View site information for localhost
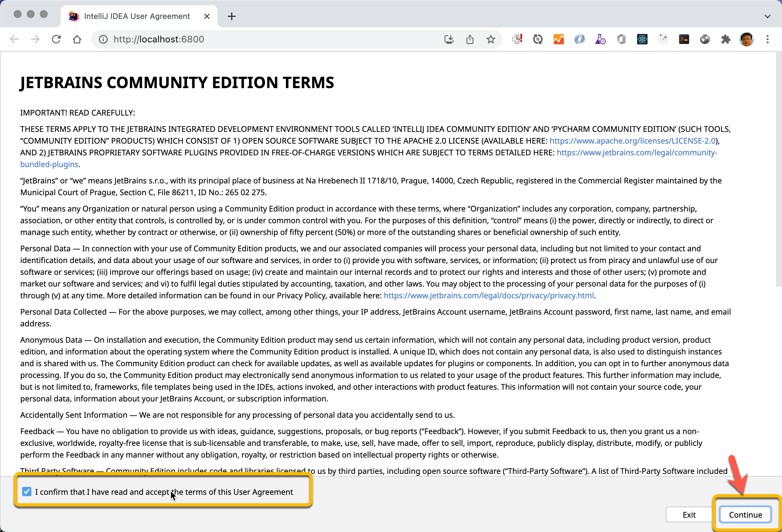The height and width of the screenshot is (532, 782). tap(103, 39)
